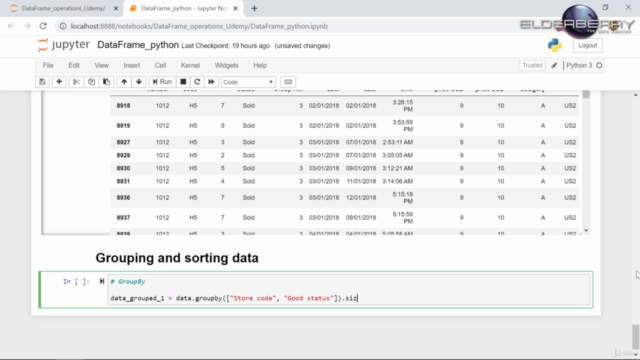Click the 12/01/2018 date cell
Image resolution: width=640 pixels, height=360 pixels.
361,198
